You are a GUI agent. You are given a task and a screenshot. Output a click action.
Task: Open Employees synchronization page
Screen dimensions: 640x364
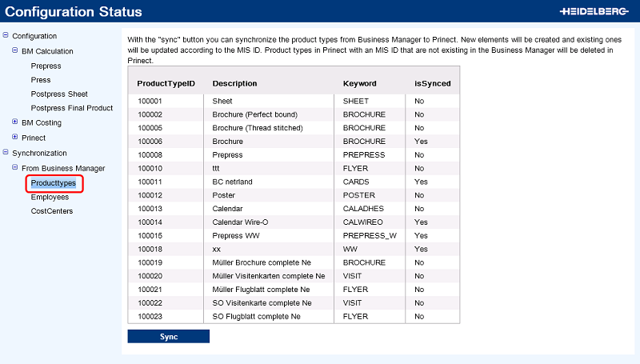pyautogui.click(x=50, y=197)
